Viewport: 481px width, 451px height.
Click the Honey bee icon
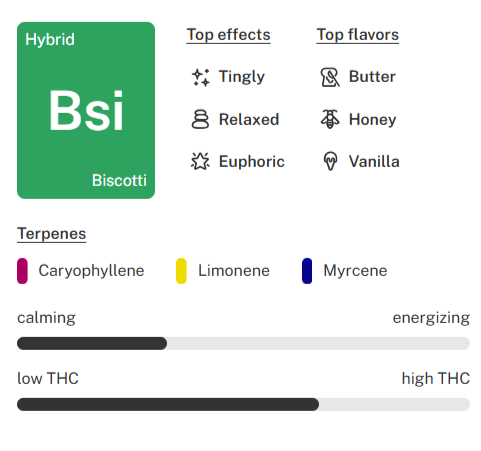tap(330, 119)
